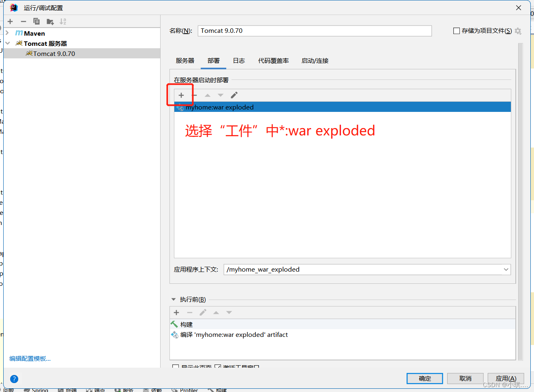The image size is (534, 392).
Task: Move deployment artifact down
Action: coord(221,95)
